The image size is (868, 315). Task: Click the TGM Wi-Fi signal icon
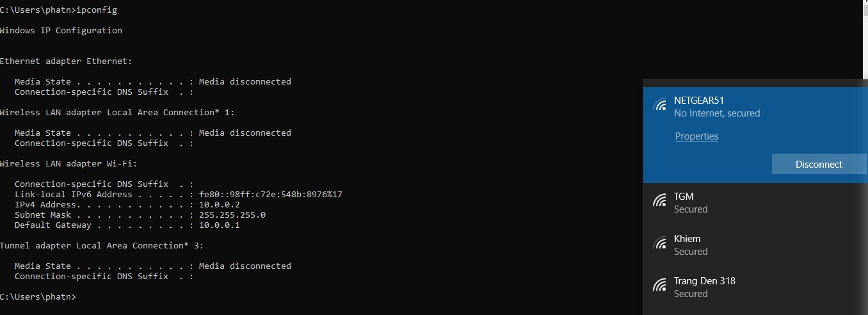[x=659, y=201]
